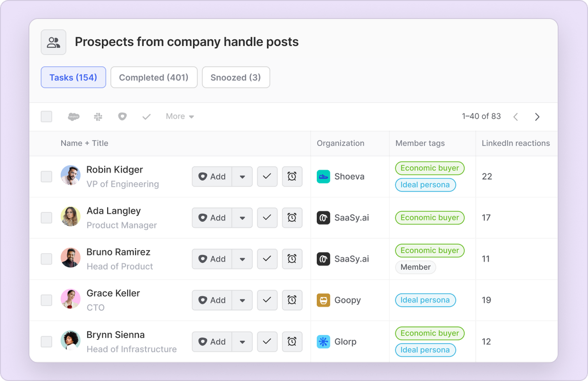Viewport: 588px width, 381px height.
Task: Open the More dropdown menu
Action: point(180,117)
